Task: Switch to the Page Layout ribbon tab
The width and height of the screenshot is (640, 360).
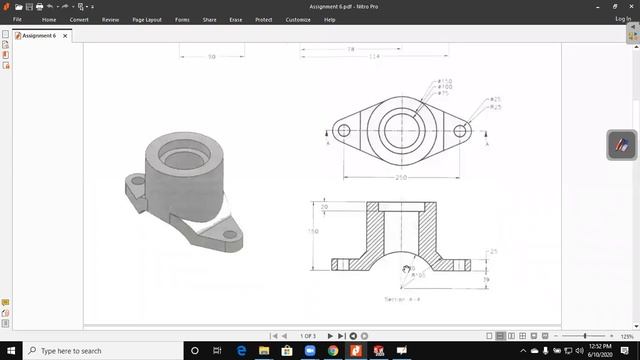Action: click(x=147, y=20)
